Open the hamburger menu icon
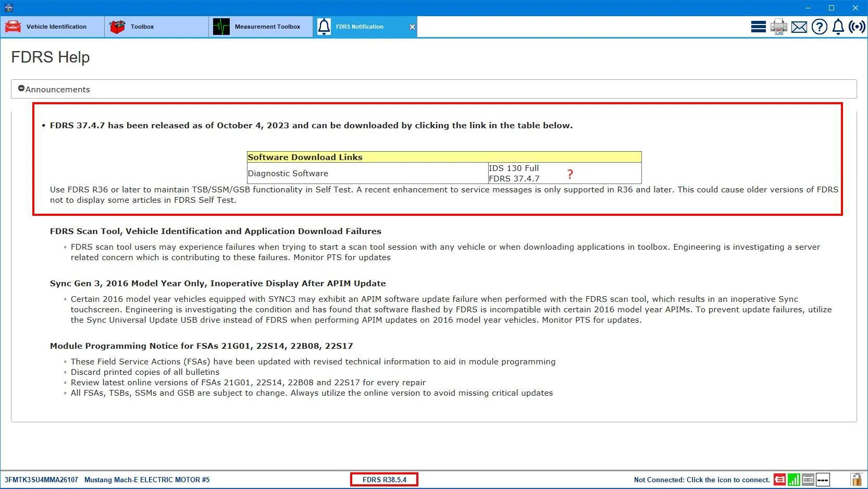This screenshot has width=868, height=489. point(759,27)
